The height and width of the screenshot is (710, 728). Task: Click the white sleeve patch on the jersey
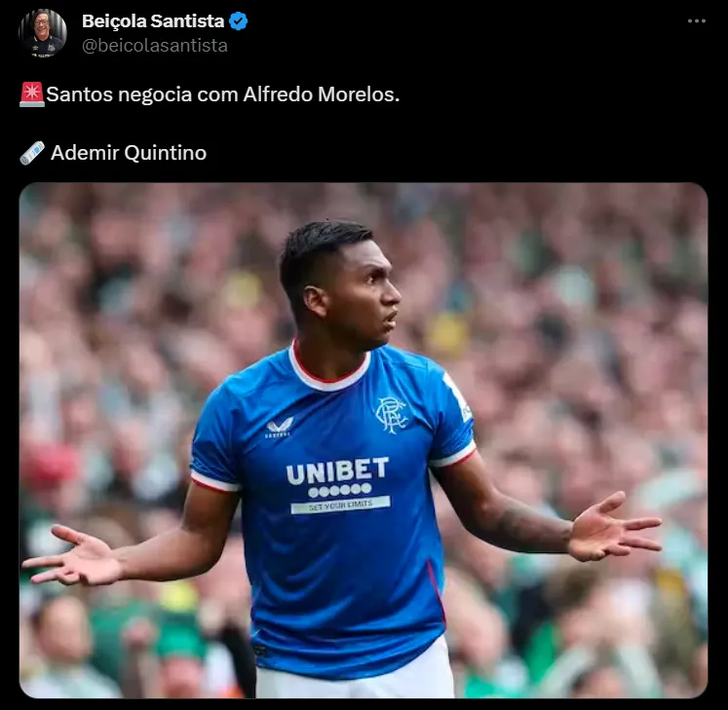[x=459, y=397]
